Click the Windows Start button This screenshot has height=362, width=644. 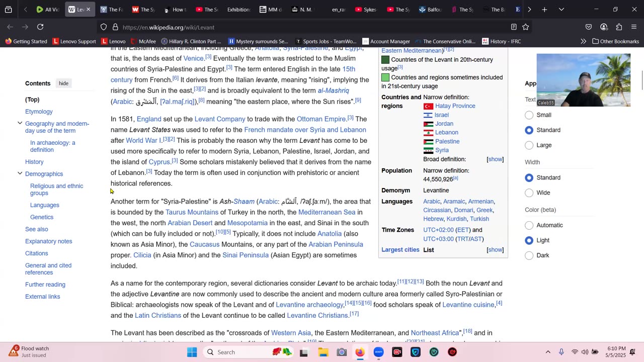[x=192, y=352]
